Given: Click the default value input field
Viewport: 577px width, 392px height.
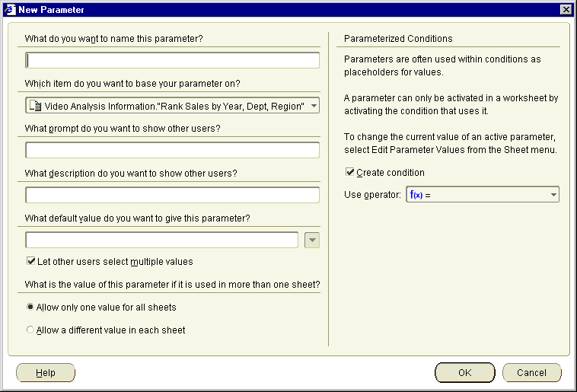Looking at the screenshot, I should tap(161, 240).
